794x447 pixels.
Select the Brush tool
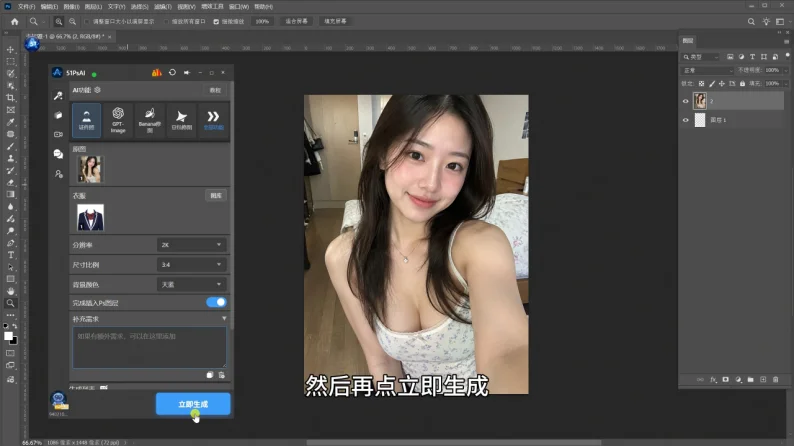[10, 146]
